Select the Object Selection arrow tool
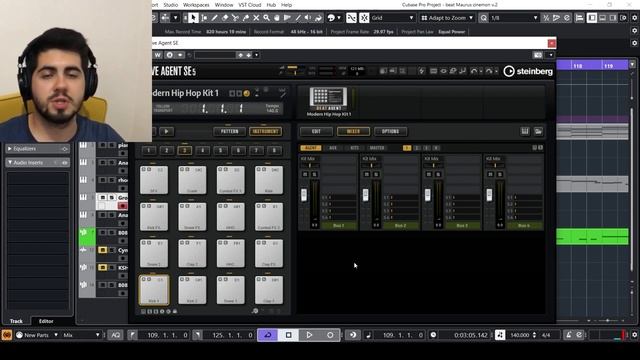 pos(193,18)
